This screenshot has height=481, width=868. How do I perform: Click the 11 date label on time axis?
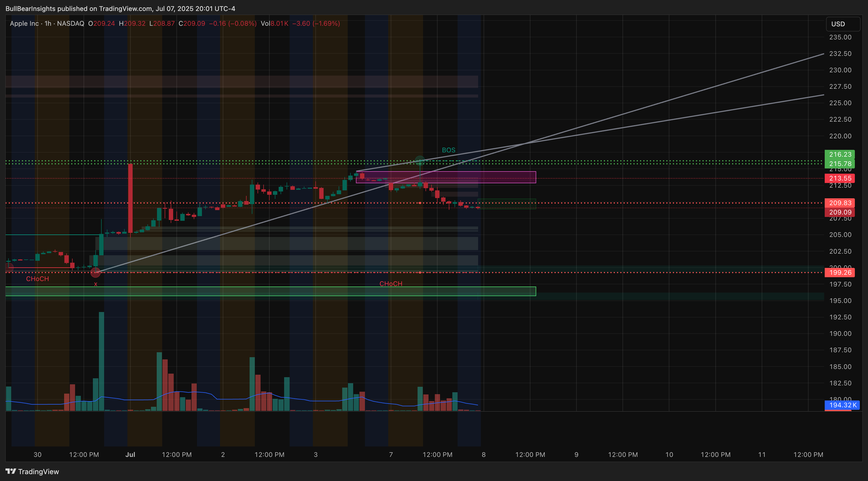(x=762, y=454)
